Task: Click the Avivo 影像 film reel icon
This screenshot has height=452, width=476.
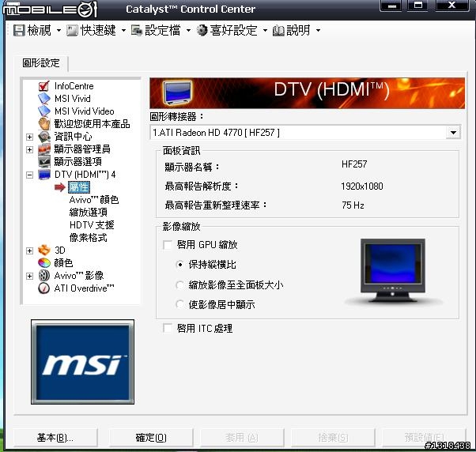Action: pos(44,276)
